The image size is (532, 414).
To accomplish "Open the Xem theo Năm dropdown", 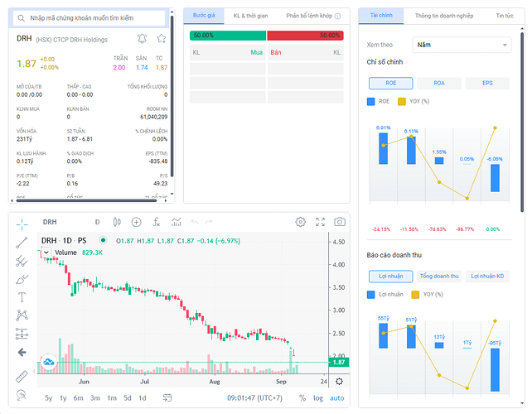I will (462, 45).
